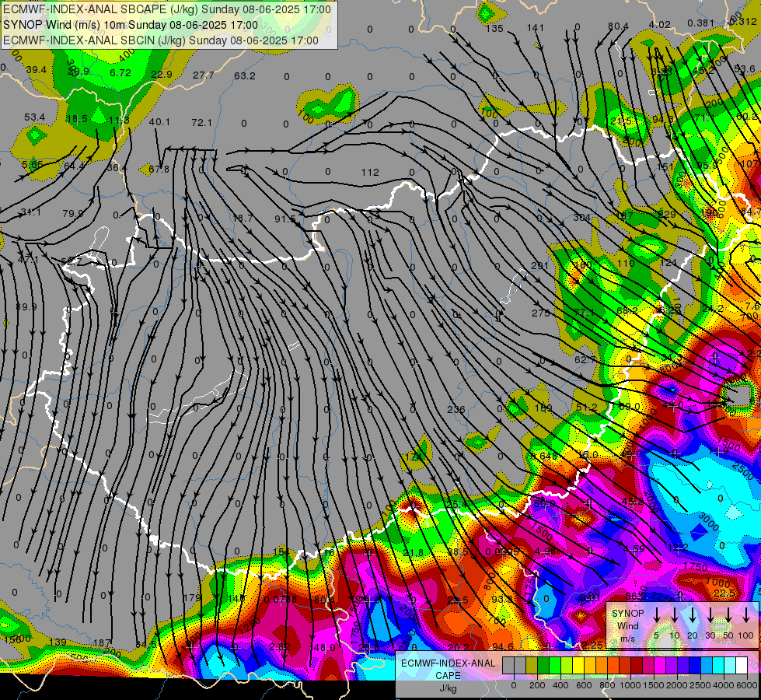Image resolution: width=761 pixels, height=700 pixels.
Task: Click the map value '39.4'
Action: pyautogui.click(x=37, y=70)
